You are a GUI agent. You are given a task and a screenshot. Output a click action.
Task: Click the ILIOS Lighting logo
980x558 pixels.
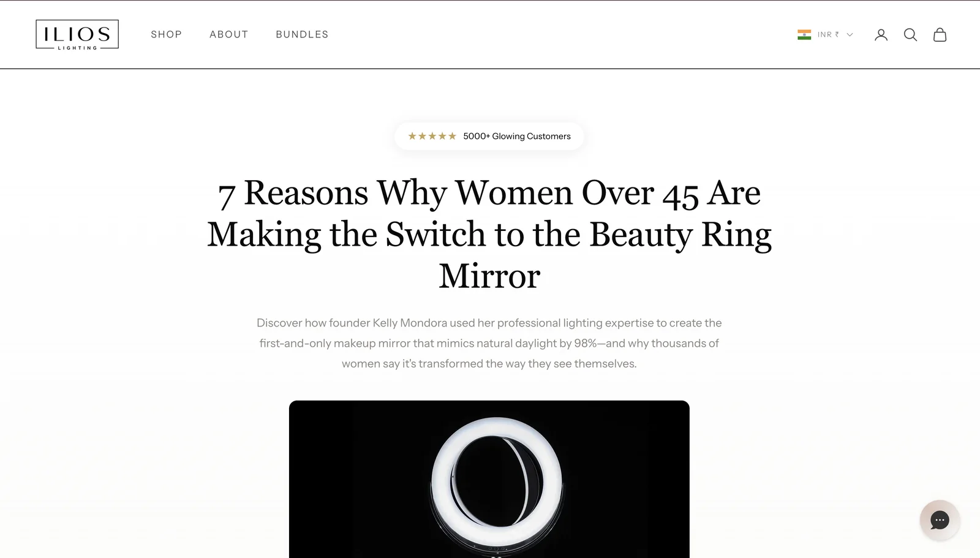pos(77,34)
